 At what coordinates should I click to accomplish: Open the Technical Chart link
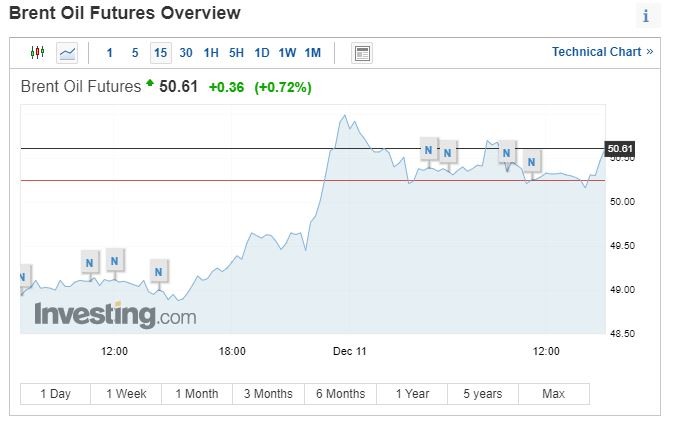point(602,52)
